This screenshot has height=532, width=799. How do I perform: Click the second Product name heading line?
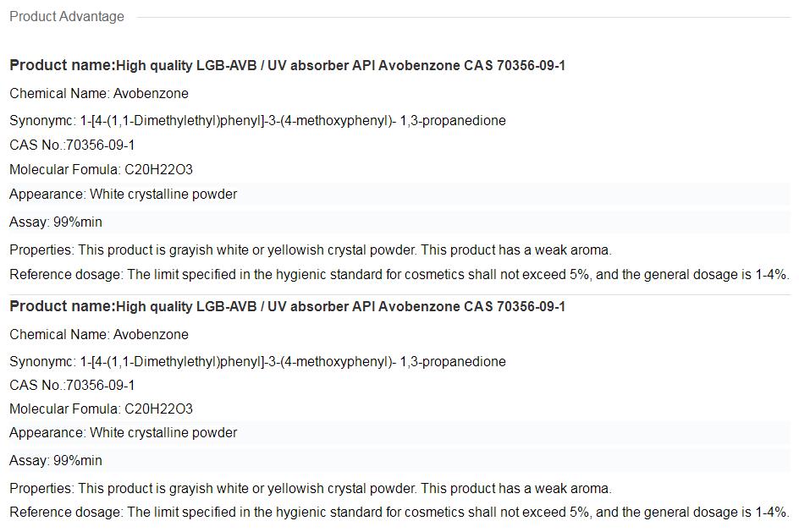tap(287, 306)
